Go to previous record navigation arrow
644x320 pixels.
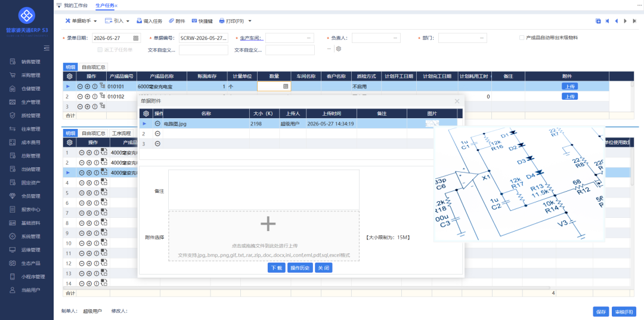(x=617, y=21)
